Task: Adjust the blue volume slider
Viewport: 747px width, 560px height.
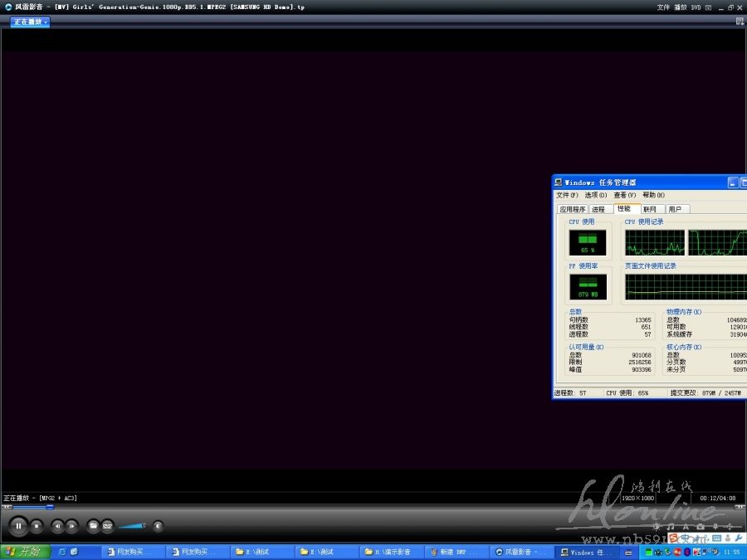Action: (132, 525)
